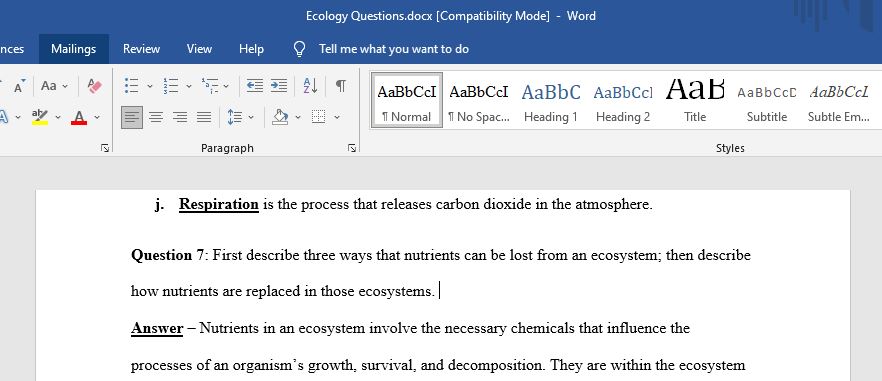Switch to the View tab
This screenshot has height=381, width=882.
[x=199, y=49]
